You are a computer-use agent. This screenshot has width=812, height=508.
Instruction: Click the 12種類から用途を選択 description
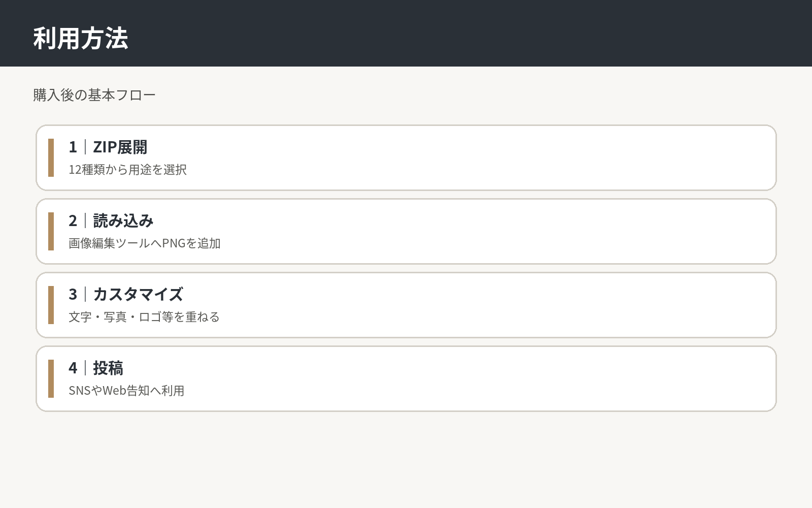(127, 170)
